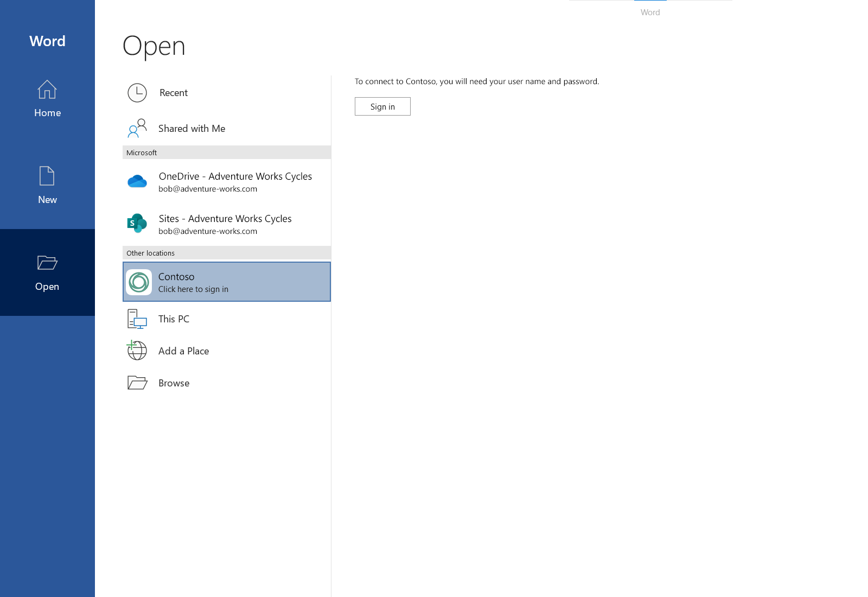The width and height of the screenshot is (868, 597).
Task: Click the Word logo in sidebar
Action: tap(47, 41)
